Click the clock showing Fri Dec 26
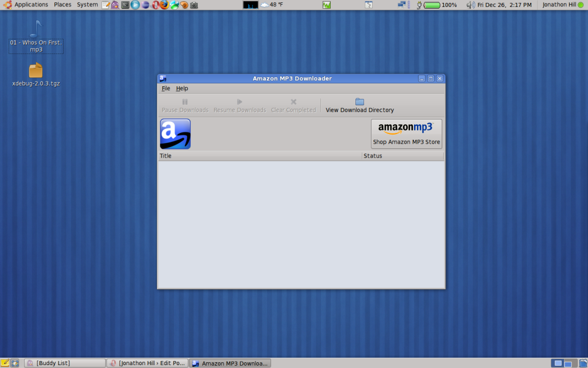The height and width of the screenshot is (368, 588). (x=504, y=5)
